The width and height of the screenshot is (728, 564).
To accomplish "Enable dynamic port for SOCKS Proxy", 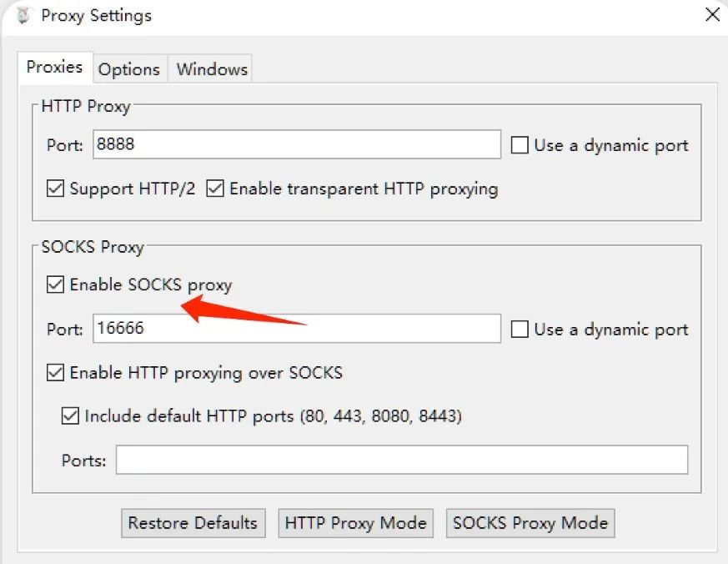I will pyautogui.click(x=519, y=330).
